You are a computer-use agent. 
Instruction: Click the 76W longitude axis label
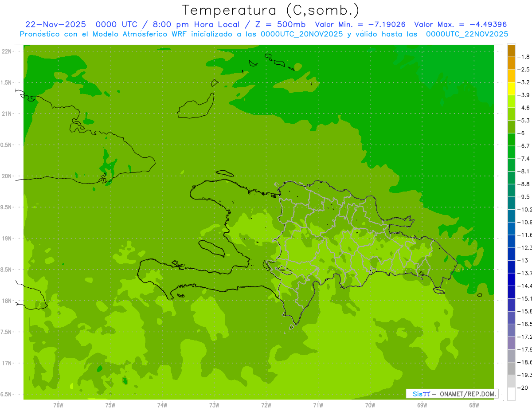tap(58, 405)
